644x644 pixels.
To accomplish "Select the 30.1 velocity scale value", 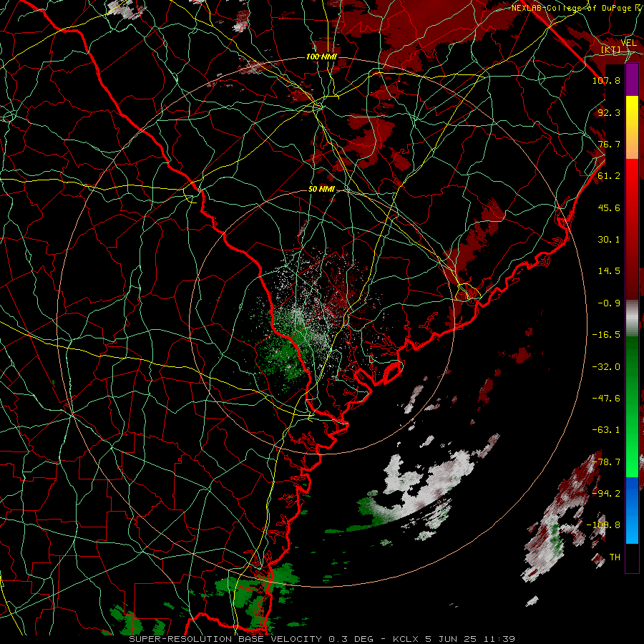I will pos(609,240).
